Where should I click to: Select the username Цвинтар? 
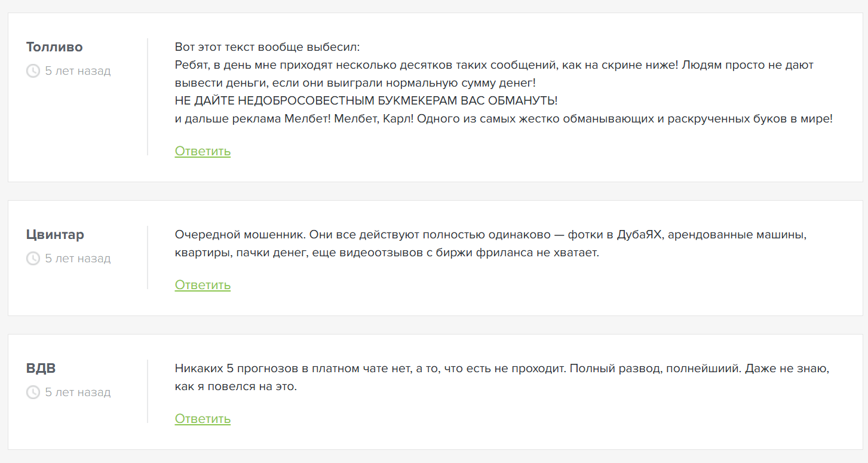tap(55, 235)
